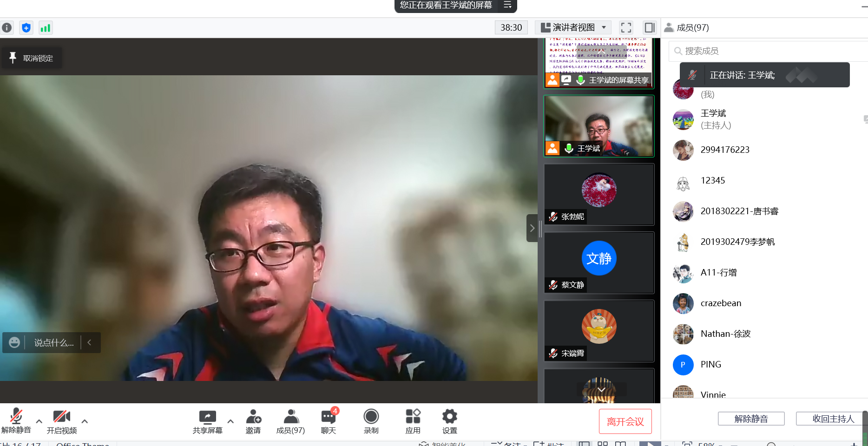Screen dimensions: 868x446
Task: Collapse the video thumbnail strip
Action: coord(532,228)
